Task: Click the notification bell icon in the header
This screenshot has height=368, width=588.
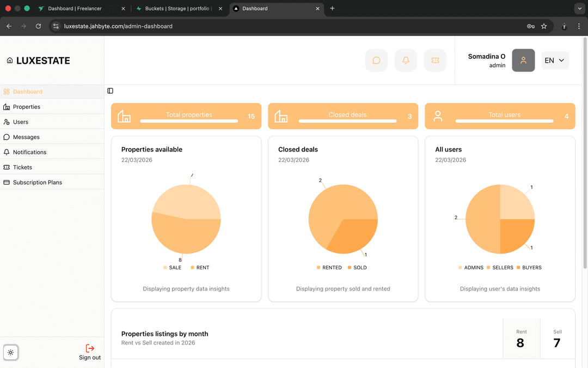Action: (406, 60)
